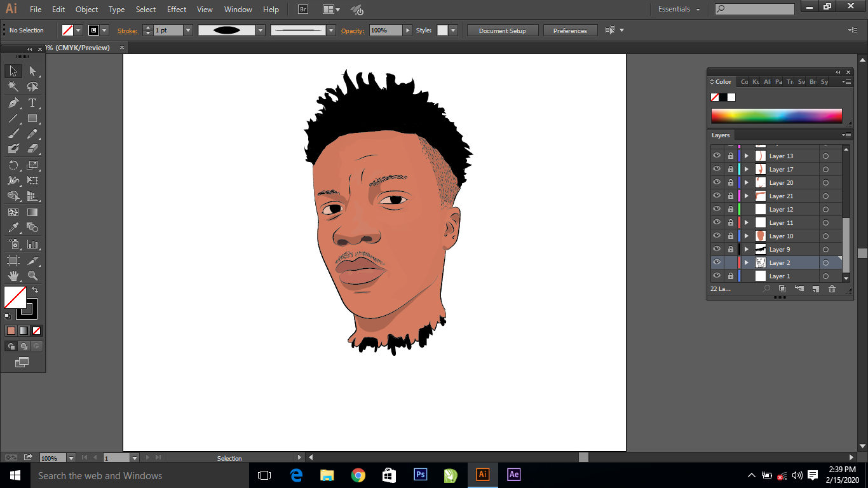Click the Document Setup button
This screenshot has height=488, width=868.
coord(502,30)
